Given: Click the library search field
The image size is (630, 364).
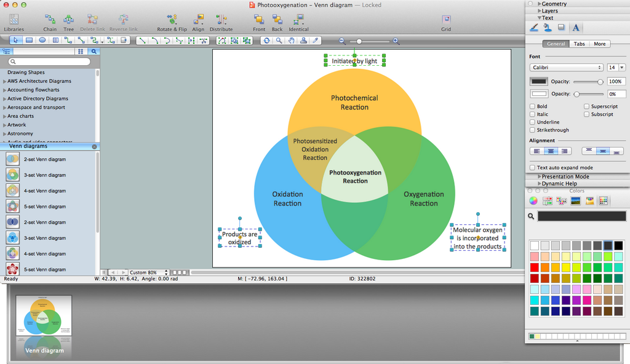Looking at the screenshot, I should pyautogui.click(x=50, y=62).
